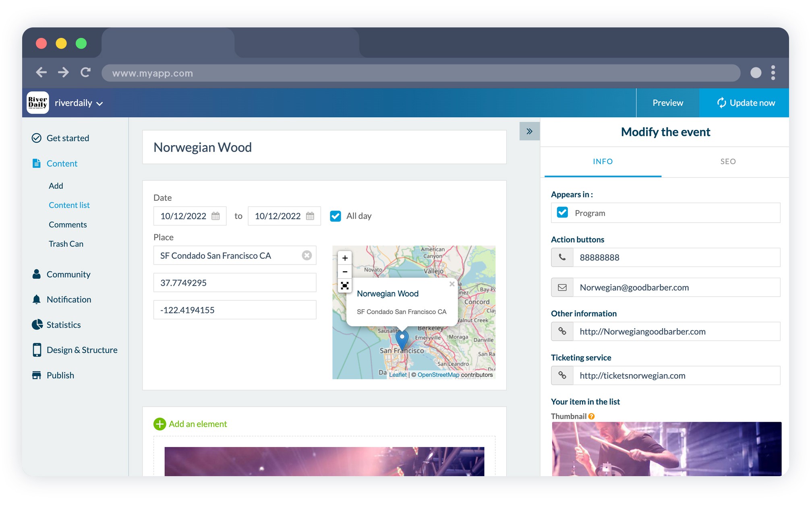Switch to the SEO tab
812x508 pixels.
[x=727, y=162]
